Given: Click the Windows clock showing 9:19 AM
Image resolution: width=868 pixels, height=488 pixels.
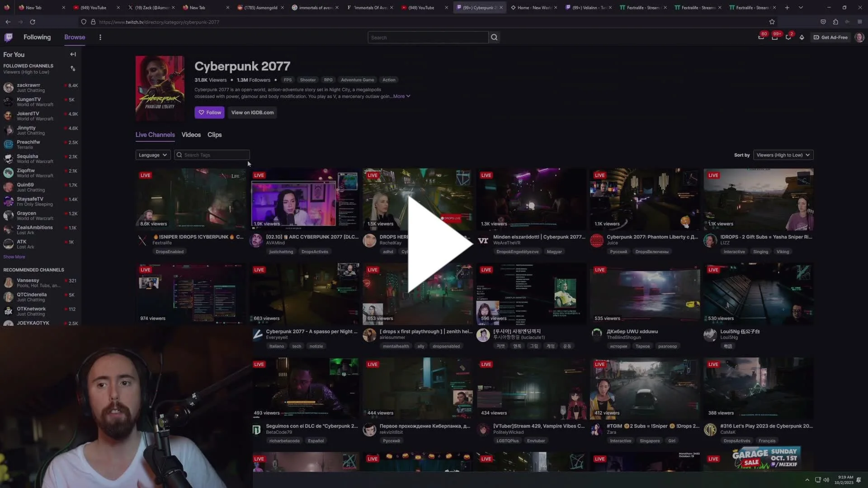Looking at the screenshot, I should [844, 480].
